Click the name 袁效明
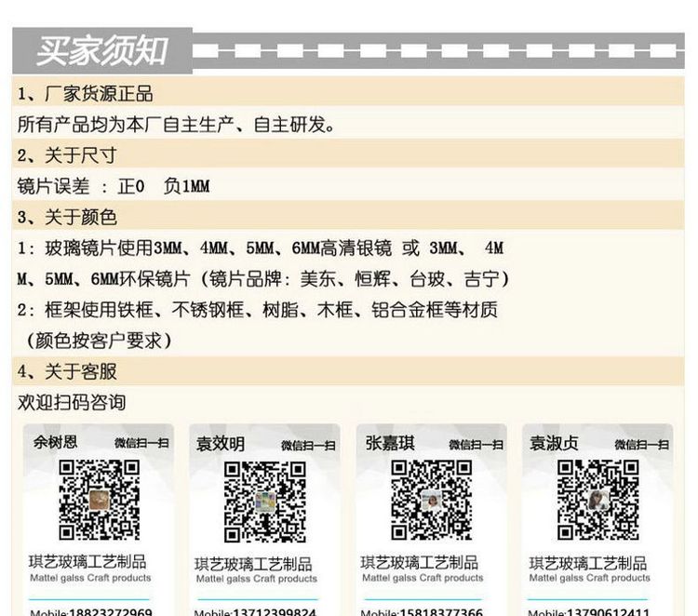The height and width of the screenshot is (616, 698). coord(221,444)
